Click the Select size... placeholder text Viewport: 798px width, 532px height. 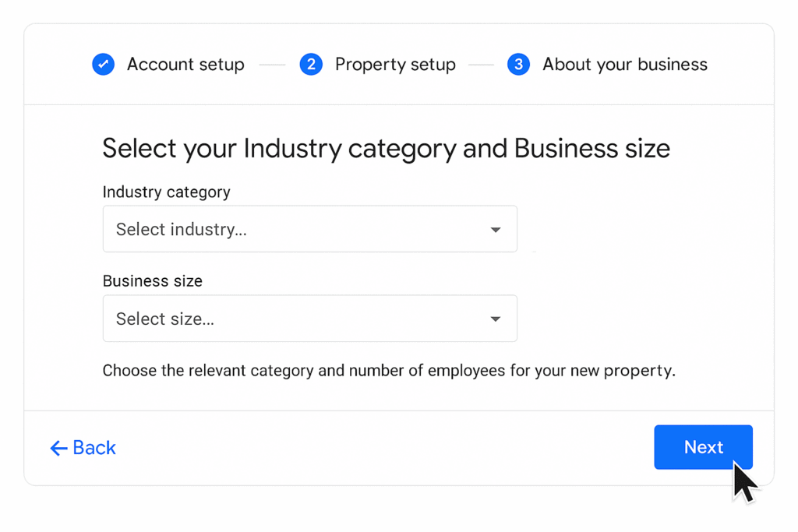[x=165, y=319]
